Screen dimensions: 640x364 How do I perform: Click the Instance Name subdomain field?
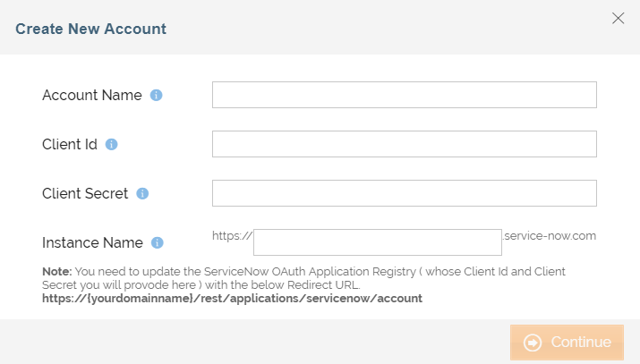377,242
